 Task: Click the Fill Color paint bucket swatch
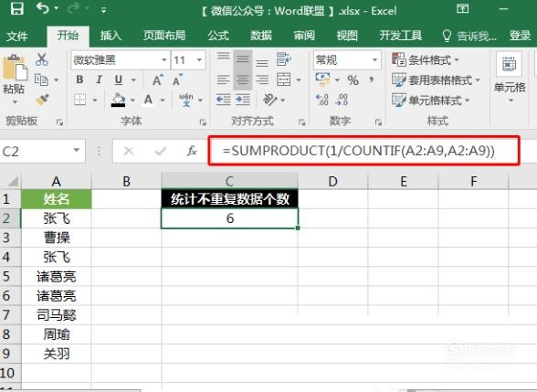(118, 101)
